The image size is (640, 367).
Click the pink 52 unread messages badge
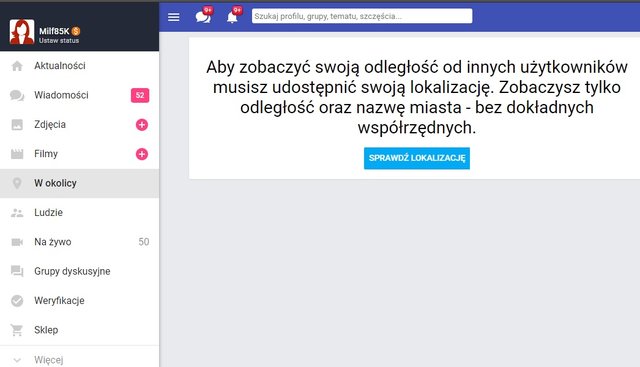click(140, 95)
